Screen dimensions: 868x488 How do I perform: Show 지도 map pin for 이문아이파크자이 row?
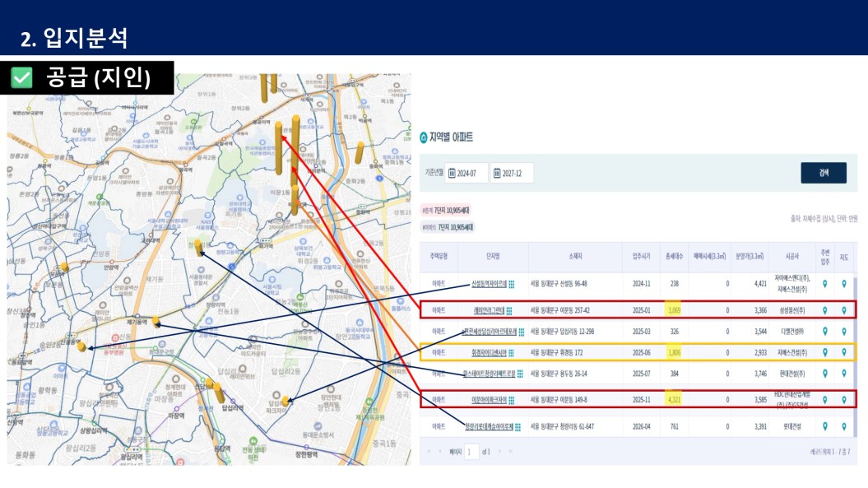click(844, 399)
